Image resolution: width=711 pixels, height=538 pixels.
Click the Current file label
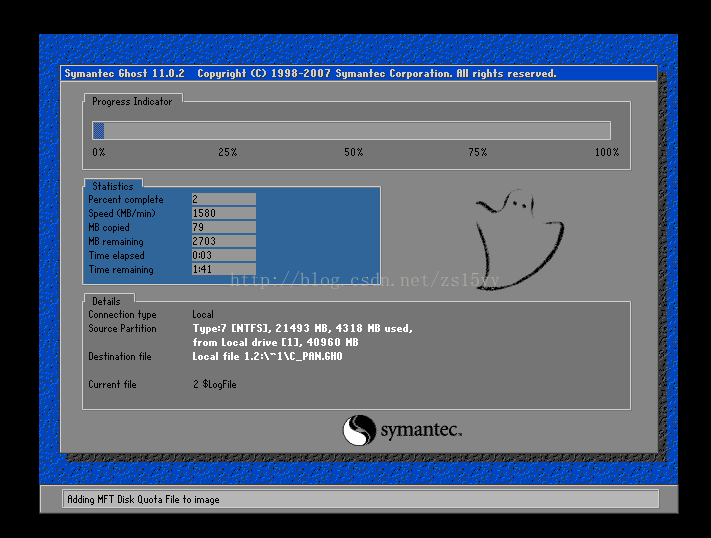pyautogui.click(x=112, y=385)
